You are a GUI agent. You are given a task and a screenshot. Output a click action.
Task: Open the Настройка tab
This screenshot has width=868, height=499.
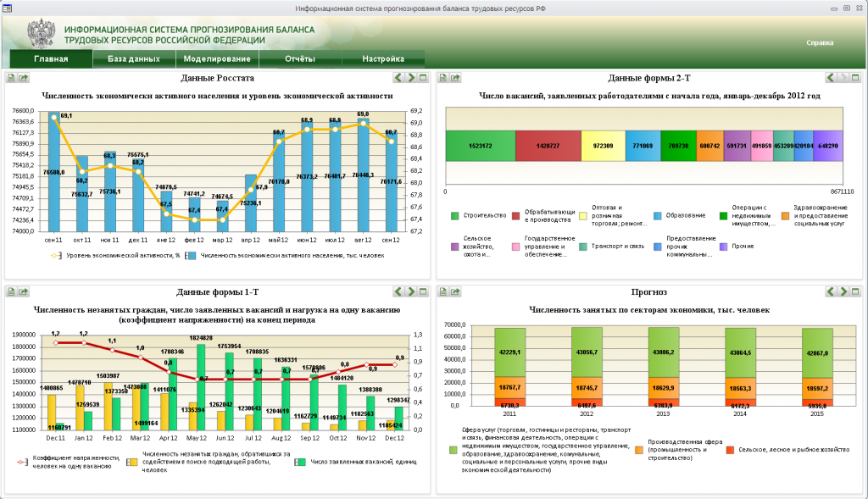pos(383,59)
